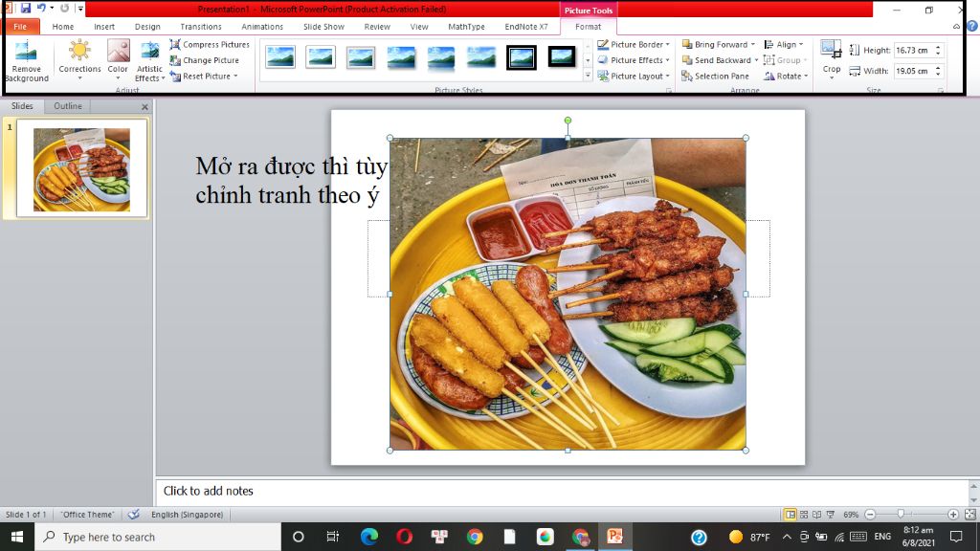The image size is (980, 551).
Task: Switch to the Animations tab
Action: 262,26
